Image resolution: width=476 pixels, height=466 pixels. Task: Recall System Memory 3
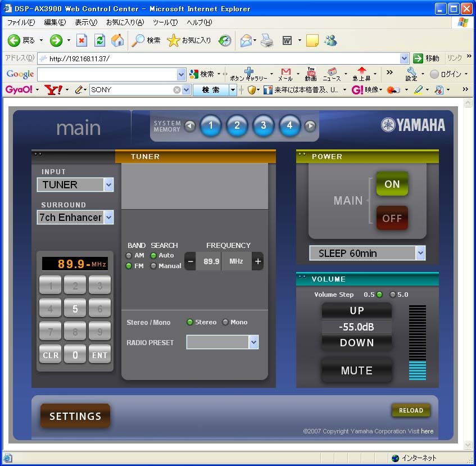(264, 125)
